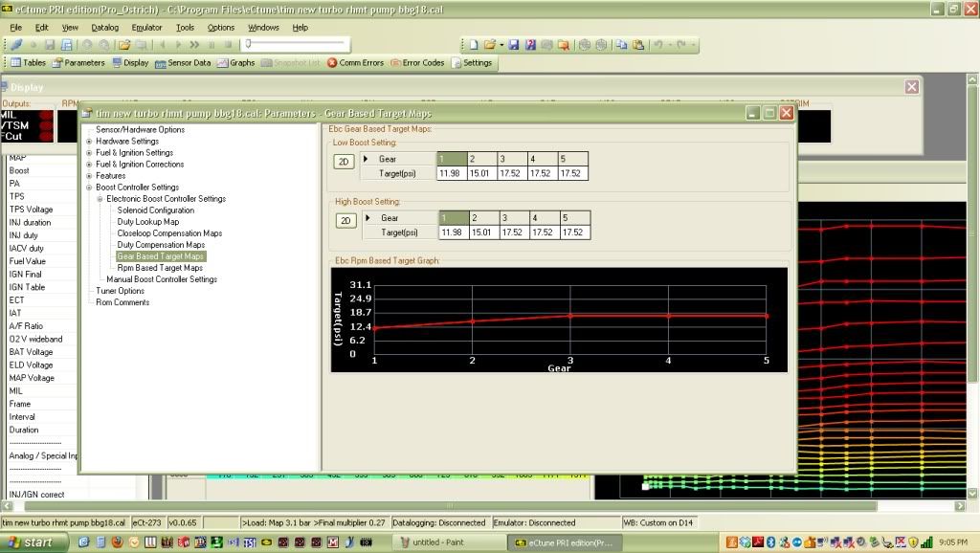This screenshot has height=553, width=980.
Task: Select Rpm Based Target Maps in tree
Action: [160, 268]
